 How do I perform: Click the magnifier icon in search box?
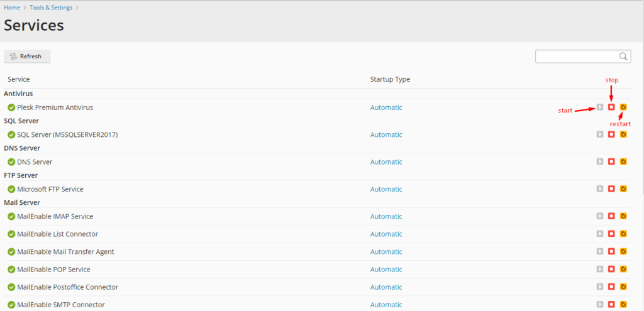623,56
